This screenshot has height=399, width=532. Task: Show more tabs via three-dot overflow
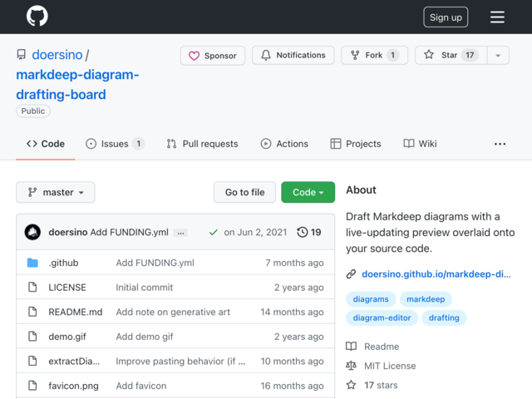[500, 144]
